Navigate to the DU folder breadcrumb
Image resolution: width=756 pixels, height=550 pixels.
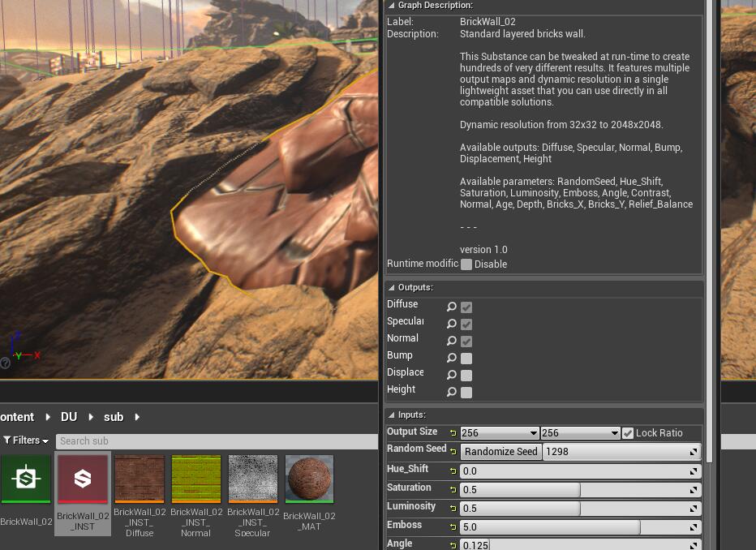click(x=69, y=416)
